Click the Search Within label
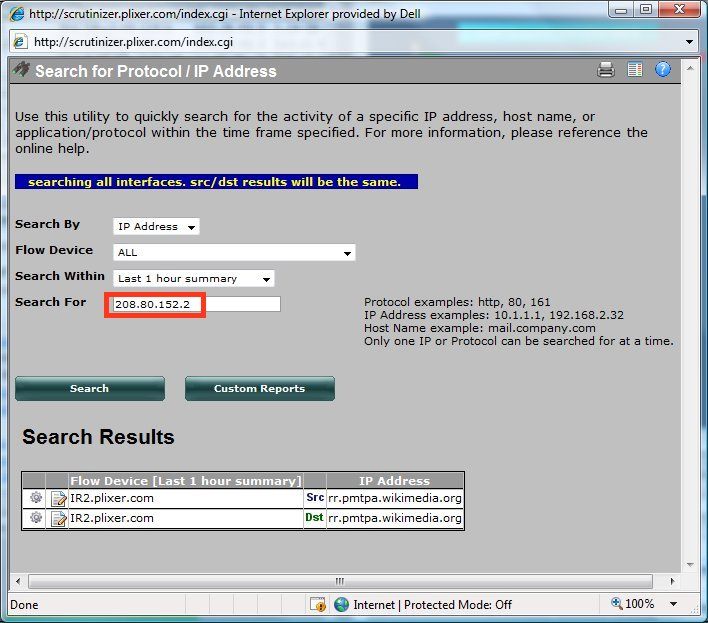Image resolution: width=708 pixels, height=623 pixels. point(60,276)
